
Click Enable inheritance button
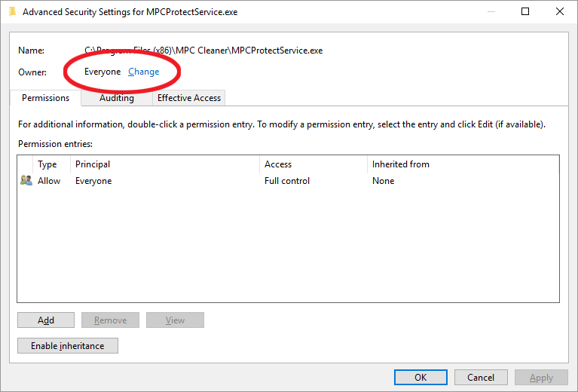68,345
